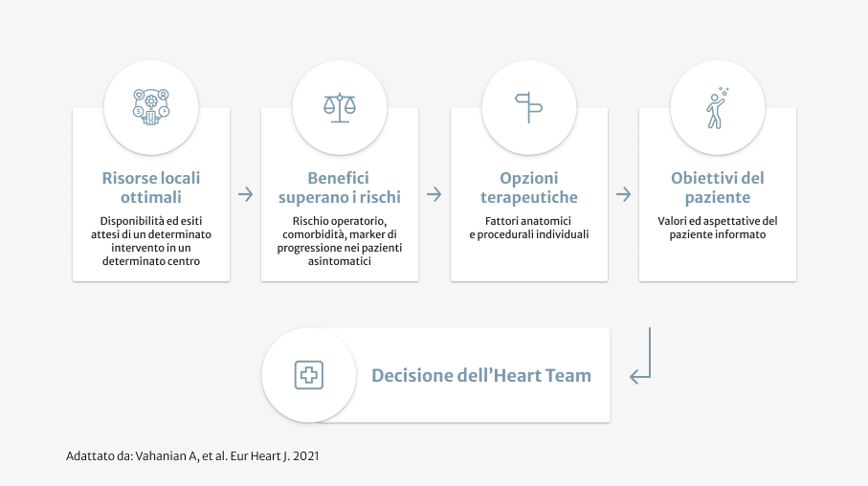Click arrow between Benefici and Opzioni cards
Screen dimensions: 868x486
click(434, 194)
